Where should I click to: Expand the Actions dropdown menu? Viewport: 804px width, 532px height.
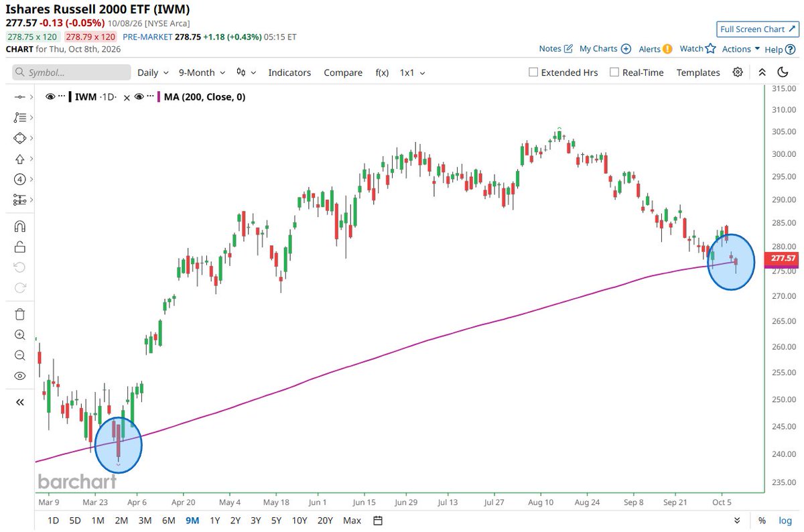[741, 49]
